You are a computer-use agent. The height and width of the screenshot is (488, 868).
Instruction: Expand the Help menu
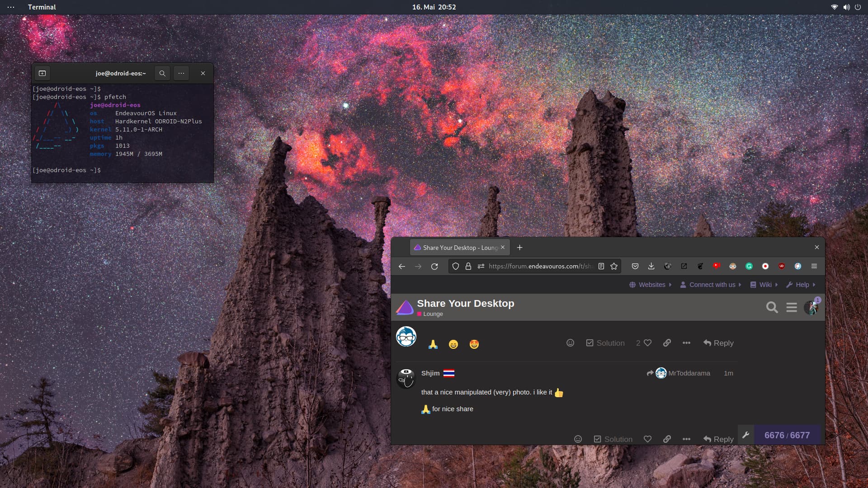[801, 285]
